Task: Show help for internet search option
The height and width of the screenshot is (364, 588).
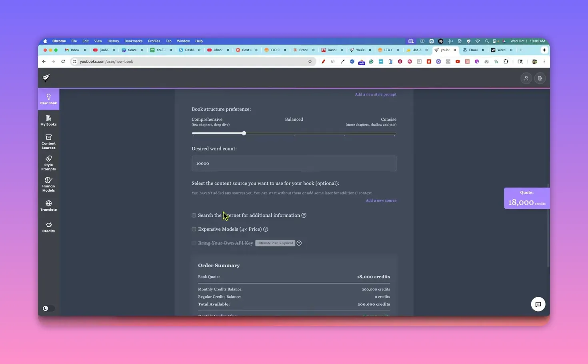Action: pos(304,215)
